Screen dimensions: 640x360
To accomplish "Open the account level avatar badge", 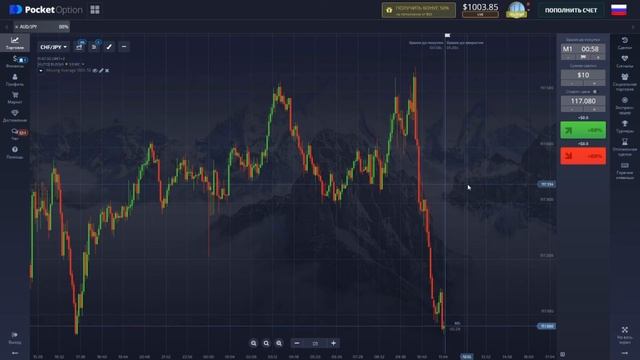I will 516,10.
